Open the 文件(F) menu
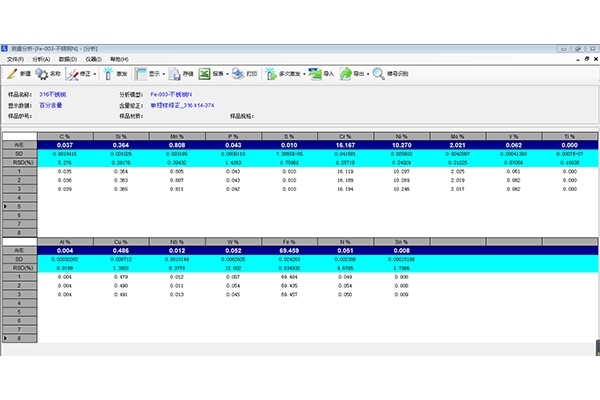The image size is (600, 400). point(13,59)
